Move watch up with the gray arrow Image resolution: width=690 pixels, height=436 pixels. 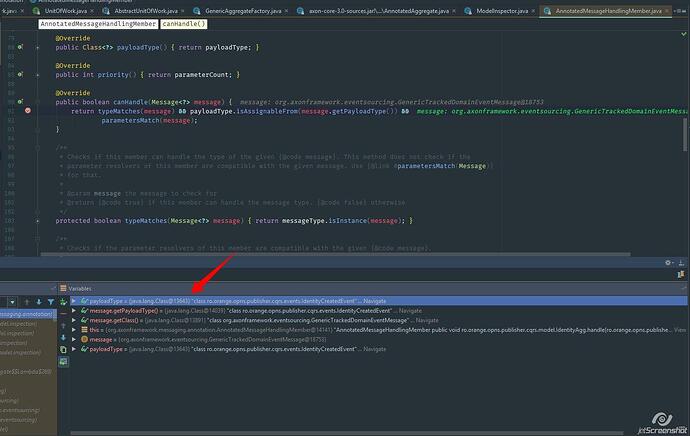click(63, 326)
